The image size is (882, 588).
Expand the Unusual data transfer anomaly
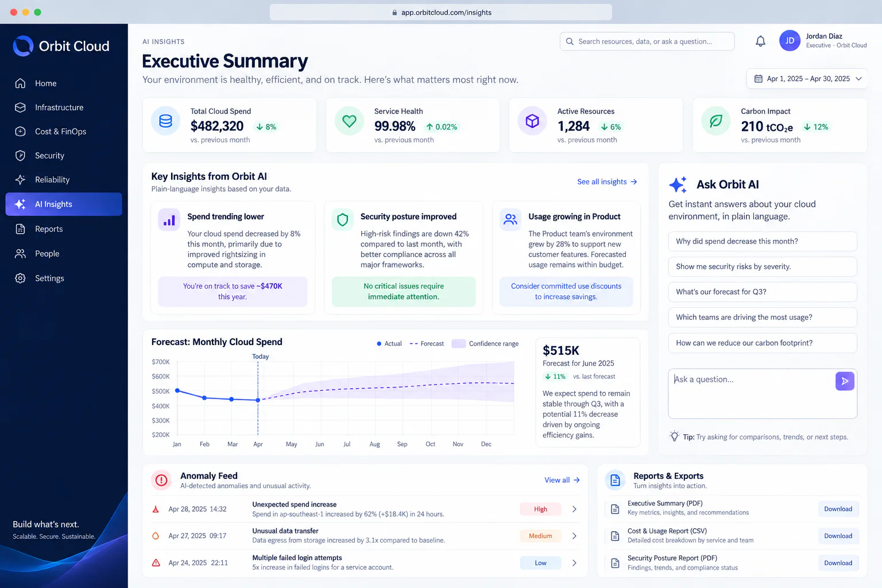[574, 536]
